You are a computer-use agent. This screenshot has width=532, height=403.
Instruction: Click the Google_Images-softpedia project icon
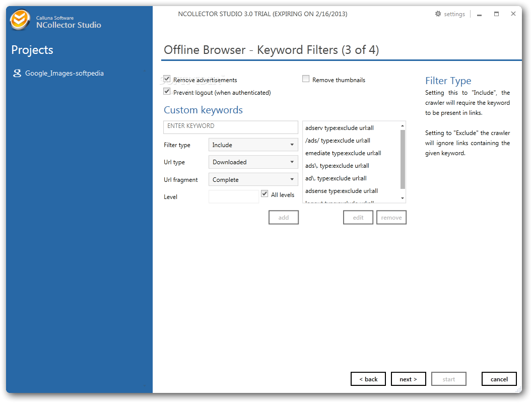tap(17, 73)
